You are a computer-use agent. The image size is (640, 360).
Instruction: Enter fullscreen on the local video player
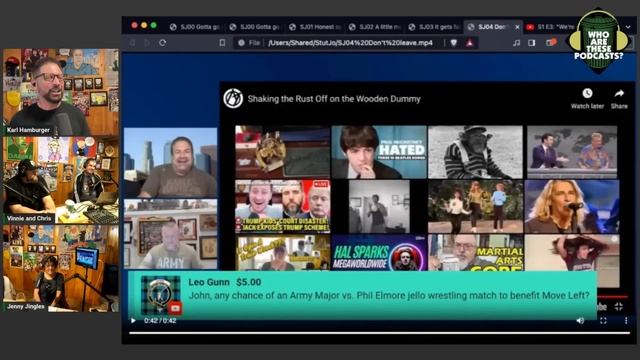tap(603, 320)
